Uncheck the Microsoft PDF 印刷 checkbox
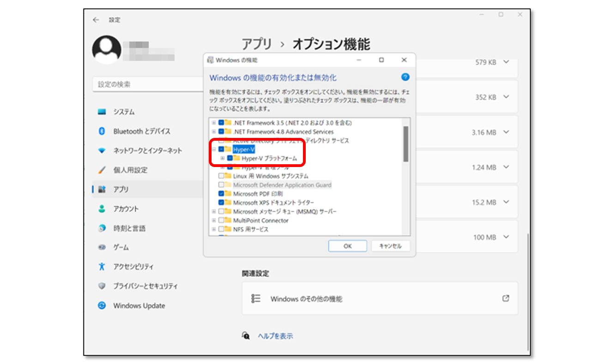 point(221,194)
